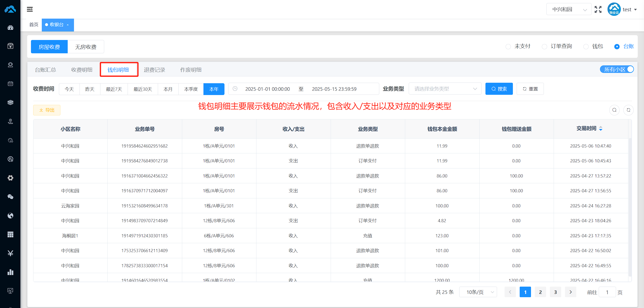The width and height of the screenshot is (644, 308).
Task: Filter by 昨天 time range
Action: (x=90, y=89)
